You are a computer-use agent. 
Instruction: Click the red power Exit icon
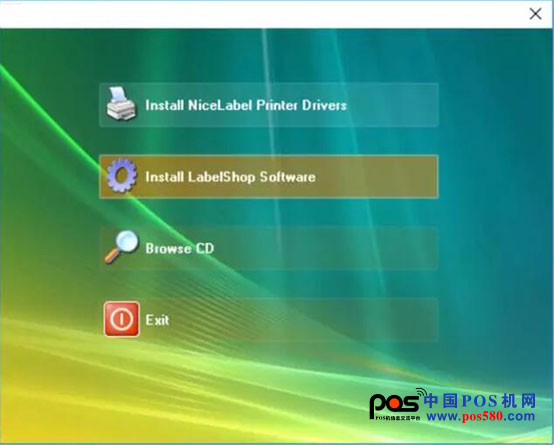point(122,319)
